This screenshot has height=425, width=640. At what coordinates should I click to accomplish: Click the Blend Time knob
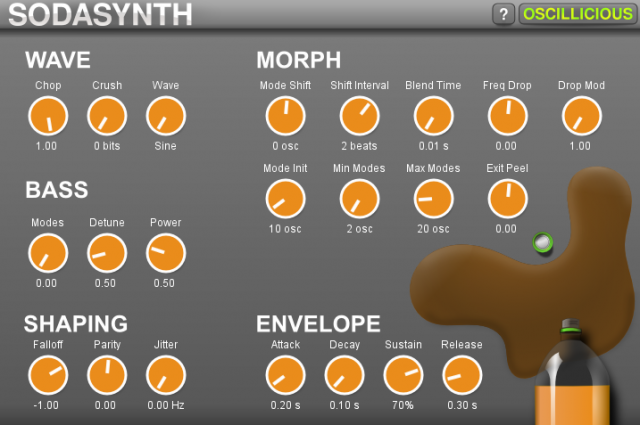(x=432, y=117)
